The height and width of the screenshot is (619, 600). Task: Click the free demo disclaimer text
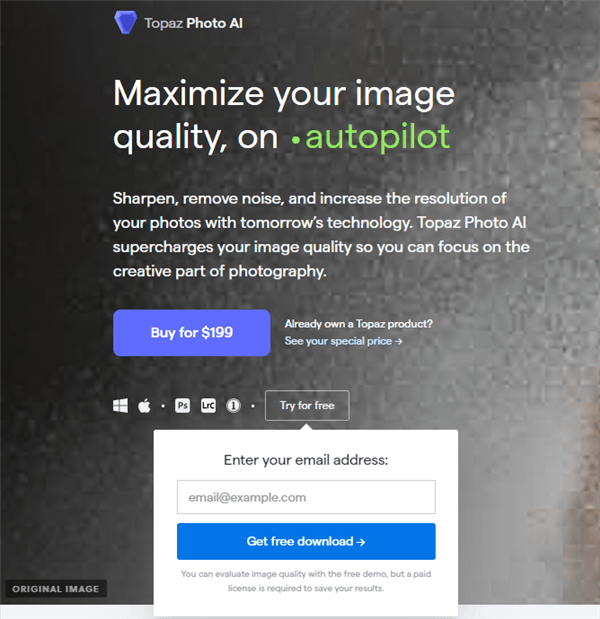point(306,581)
